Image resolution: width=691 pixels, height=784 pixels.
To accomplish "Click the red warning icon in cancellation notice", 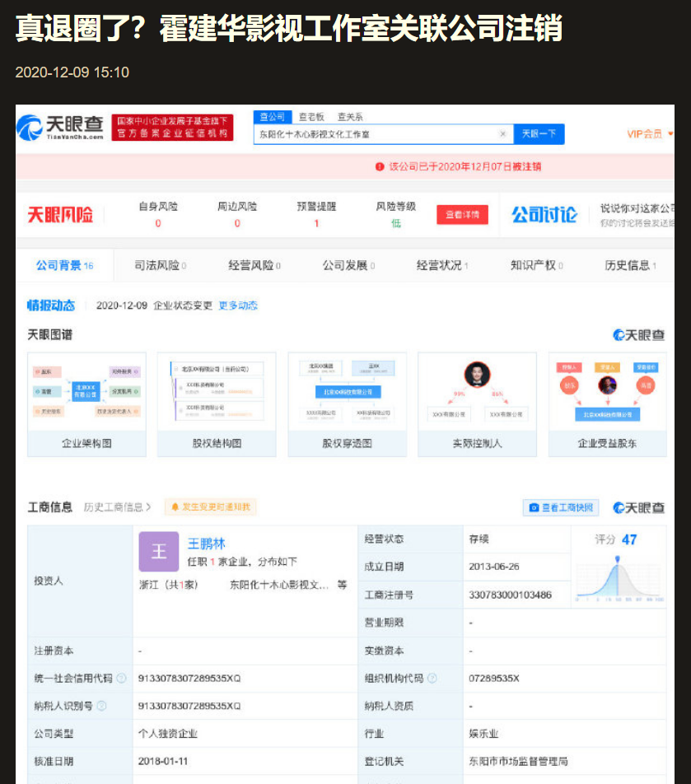I will [380, 166].
